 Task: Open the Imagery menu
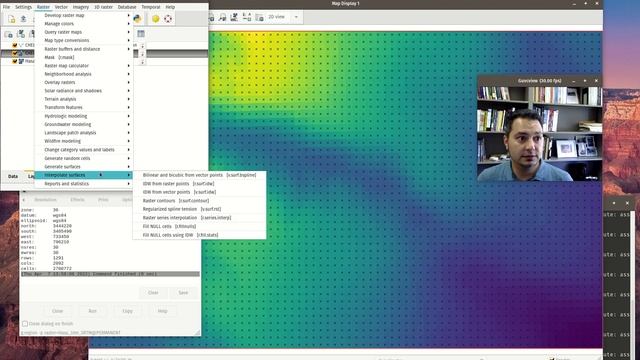coord(80,7)
